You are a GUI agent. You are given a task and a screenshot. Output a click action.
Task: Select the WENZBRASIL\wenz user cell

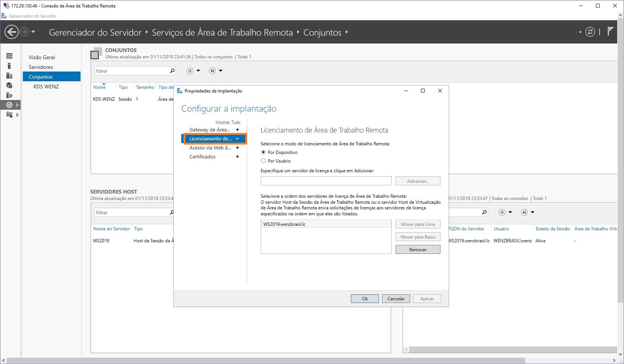512,241
